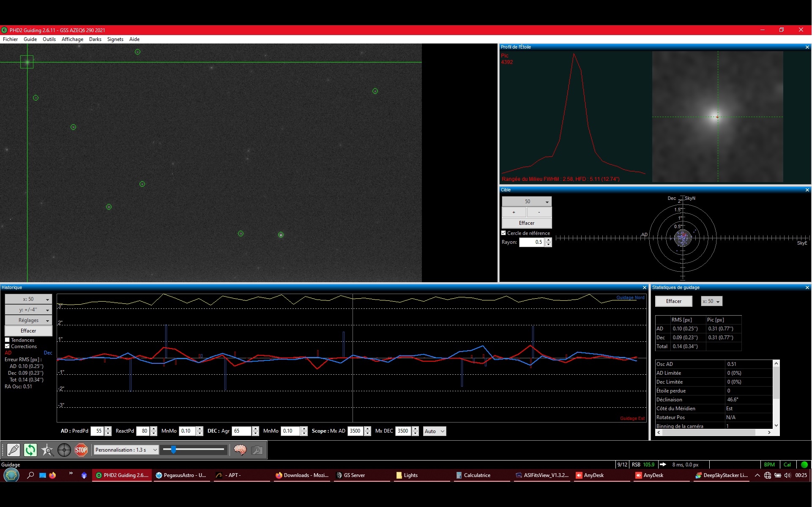Click Effacer button in the Cible panel
The width and height of the screenshot is (812, 507).
[527, 223]
